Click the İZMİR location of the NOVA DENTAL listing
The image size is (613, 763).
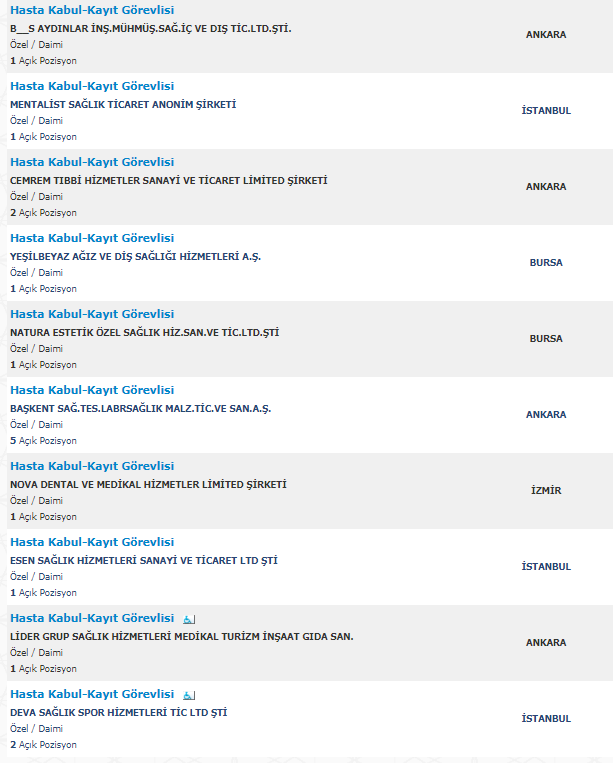(x=546, y=491)
